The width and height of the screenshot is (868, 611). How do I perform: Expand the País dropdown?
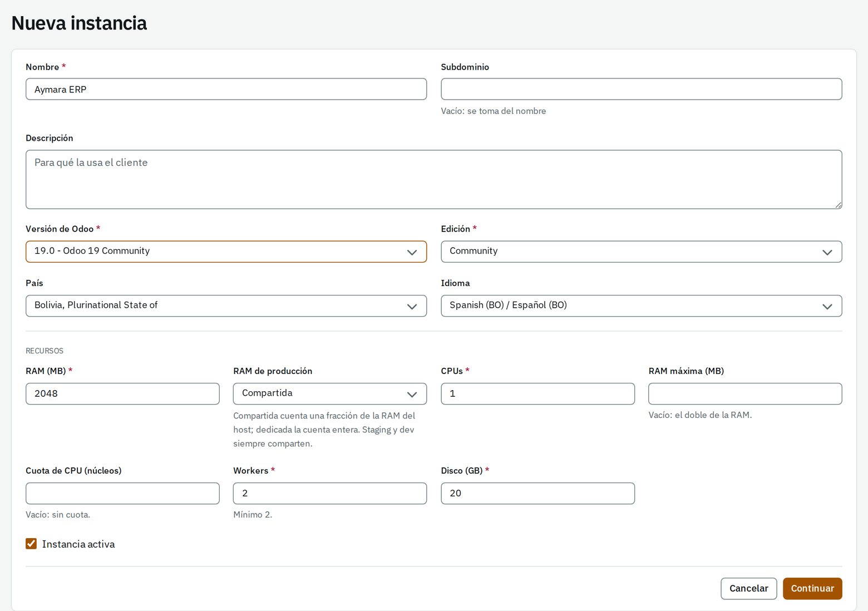pyautogui.click(x=226, y=305)
